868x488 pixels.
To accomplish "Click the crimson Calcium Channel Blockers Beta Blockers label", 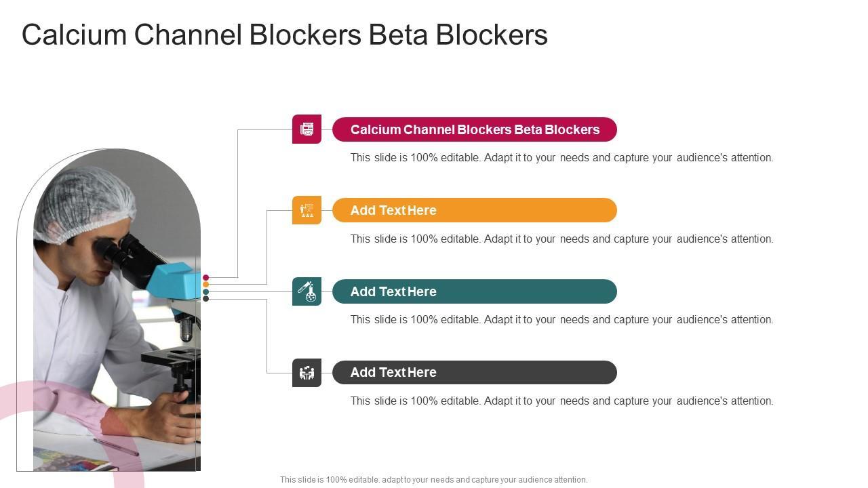I will [x=475, y=129].
